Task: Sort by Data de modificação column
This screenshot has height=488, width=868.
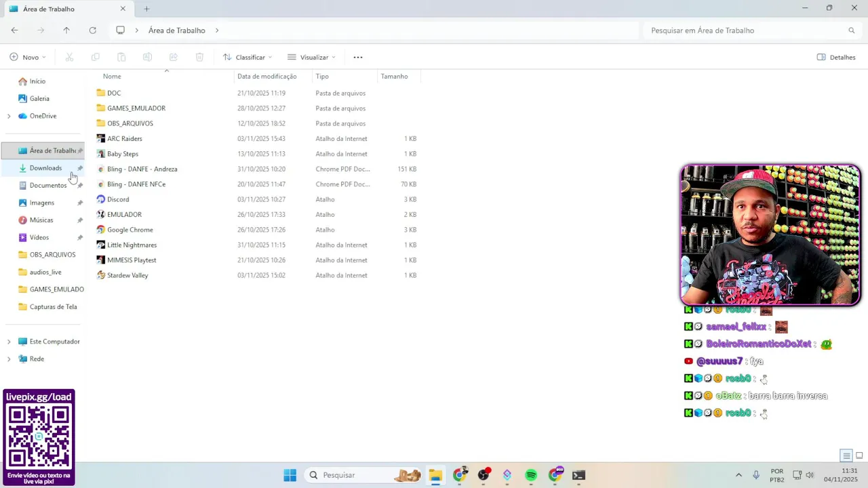Action: click(x=267, y=77)
